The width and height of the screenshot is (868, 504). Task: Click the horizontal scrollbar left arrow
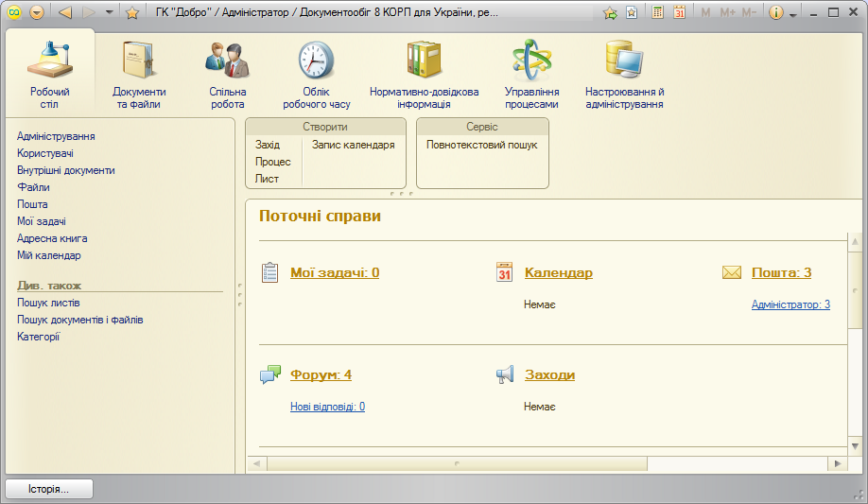[256, 463]
